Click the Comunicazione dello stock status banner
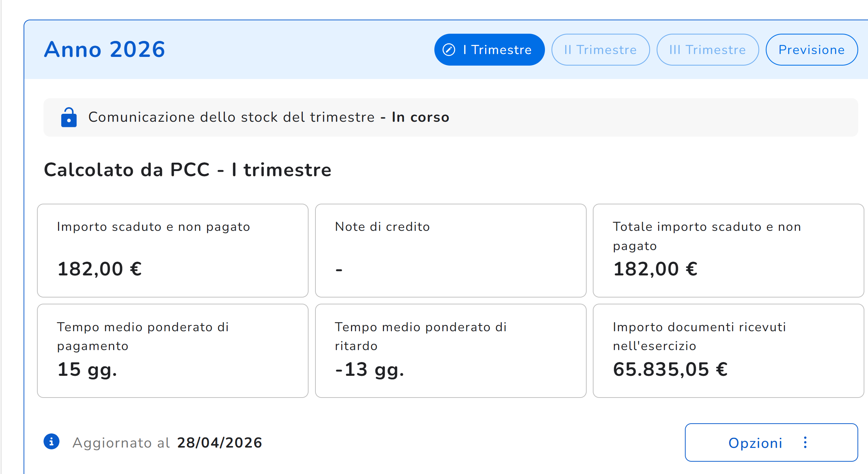This screenshot has height=474, width=868. (x=451, y=117)
